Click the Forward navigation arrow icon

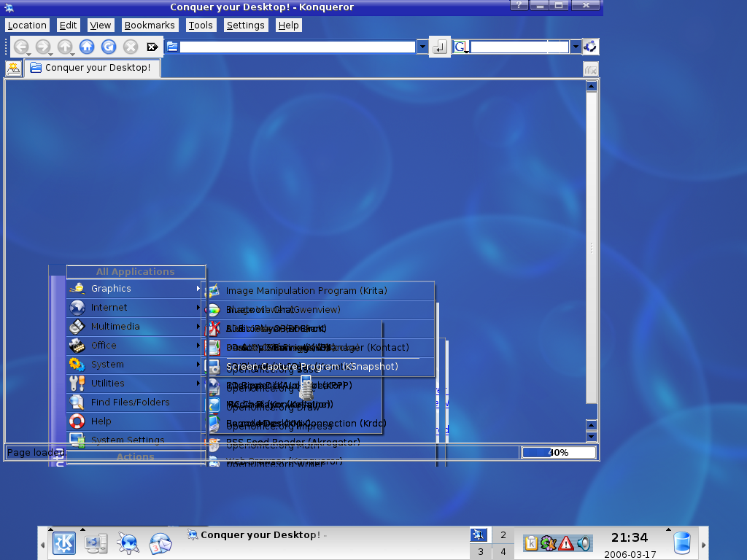[43, 47]
